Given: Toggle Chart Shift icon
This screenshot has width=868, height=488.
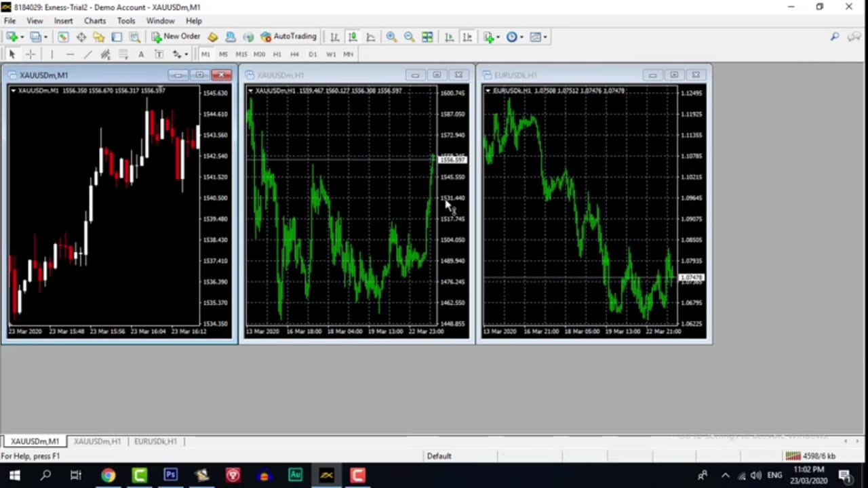Looking at the screenshot, I should pos(467,37).
